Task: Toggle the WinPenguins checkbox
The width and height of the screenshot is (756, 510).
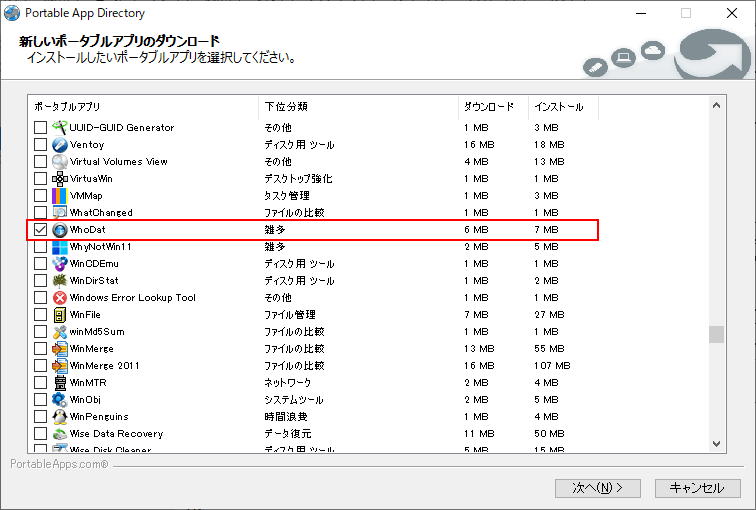Action: [x=40, y=417]
